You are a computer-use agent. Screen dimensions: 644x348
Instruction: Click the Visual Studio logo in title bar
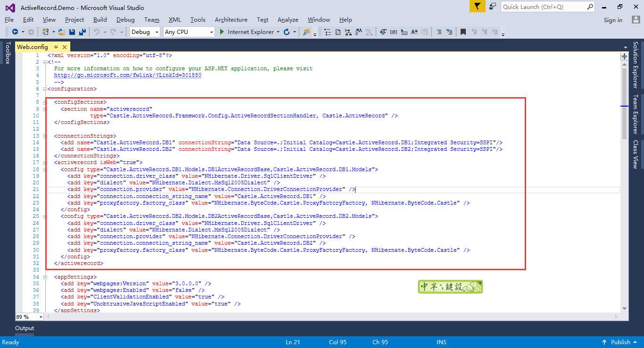pyautogui.click(x=9, y=8)
